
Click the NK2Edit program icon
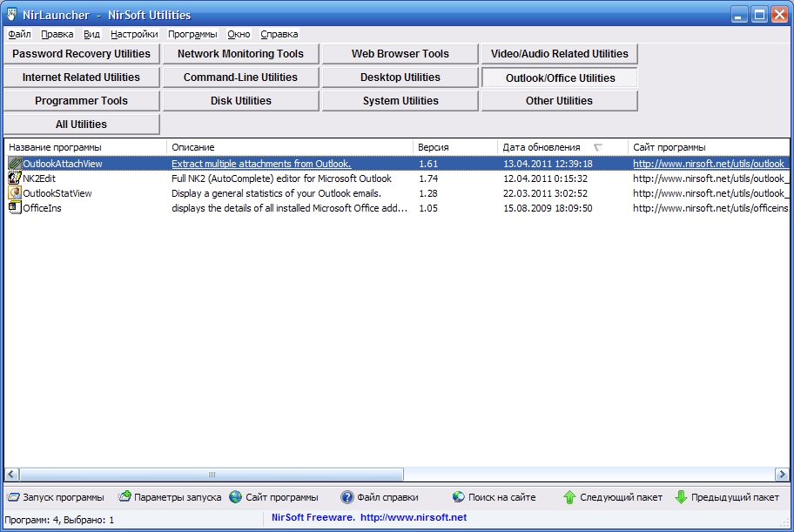(x=15, y=178)
